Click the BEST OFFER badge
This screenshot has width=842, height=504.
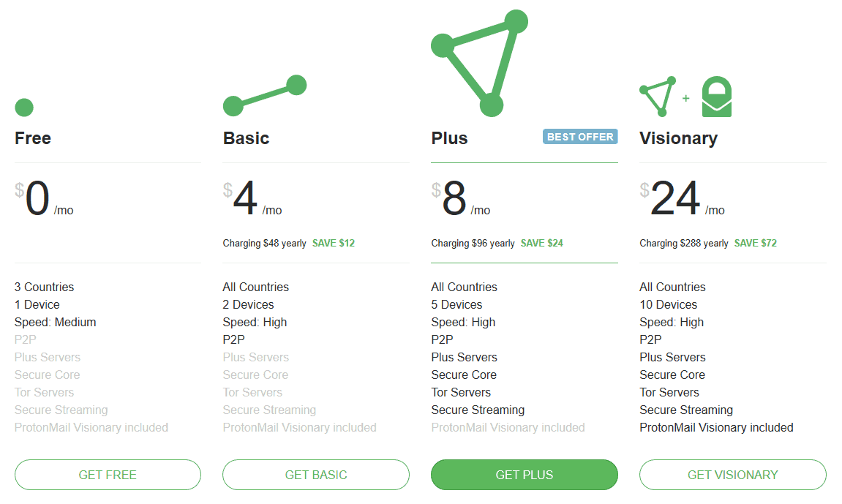[580, 137]
